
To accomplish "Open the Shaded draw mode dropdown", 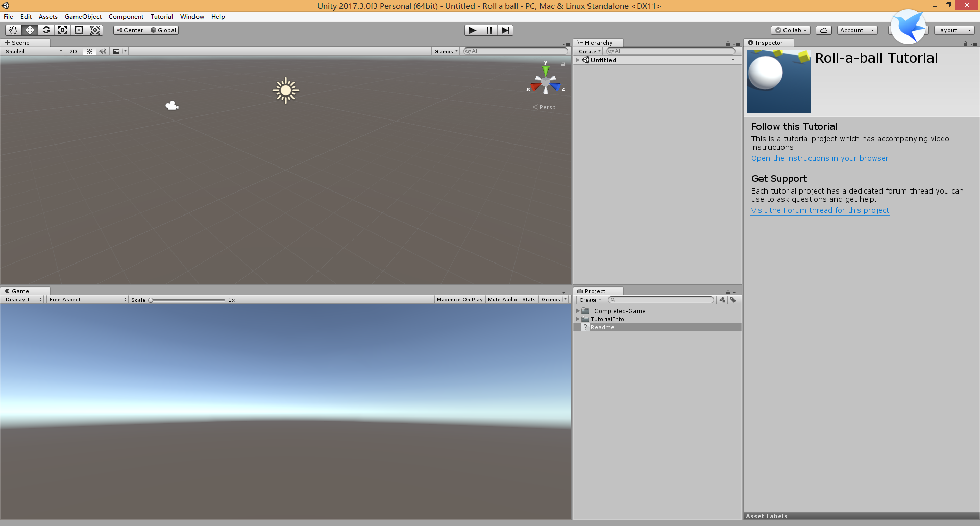I will 33,51.
